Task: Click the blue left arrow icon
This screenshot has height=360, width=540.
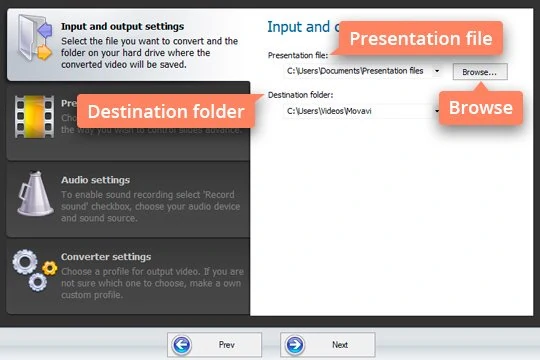Action: [x=181, y=344]
